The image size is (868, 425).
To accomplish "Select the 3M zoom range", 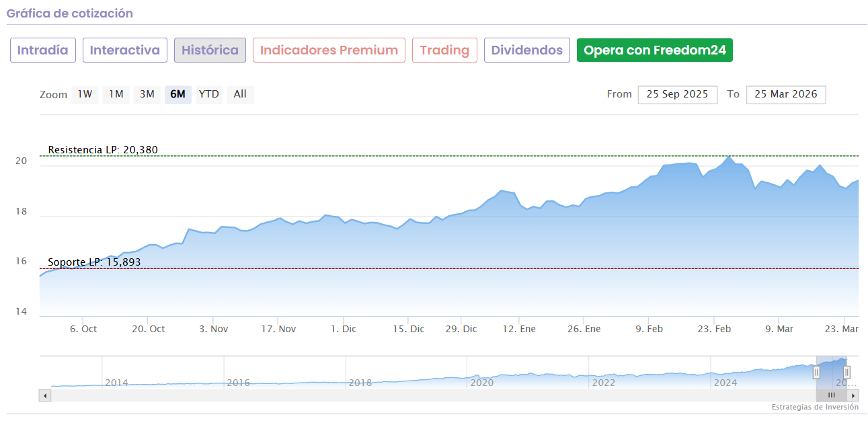I will click(147, 94).
